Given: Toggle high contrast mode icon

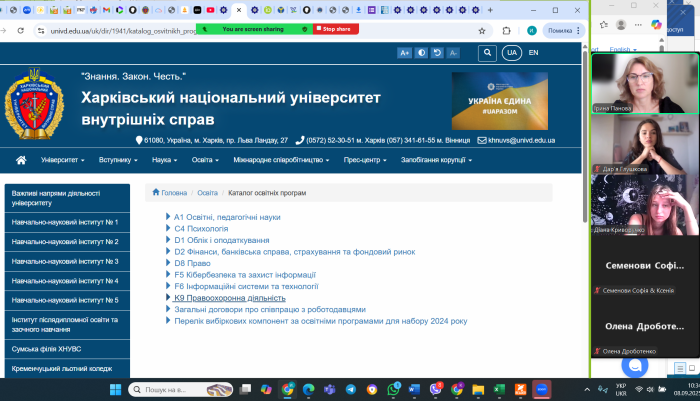Looking at the screenshot, I should pos(421,52).
